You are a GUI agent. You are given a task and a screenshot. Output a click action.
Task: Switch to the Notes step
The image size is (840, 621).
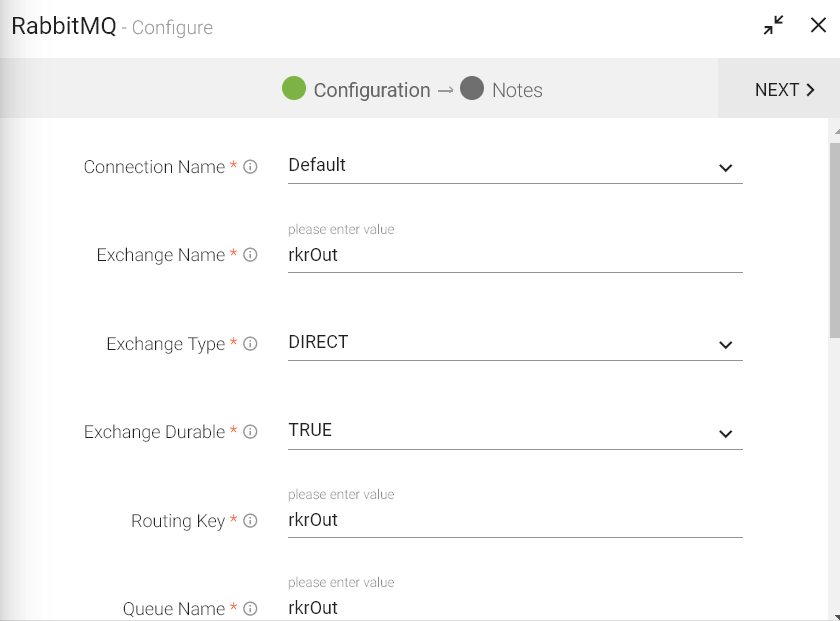point(517,89)
